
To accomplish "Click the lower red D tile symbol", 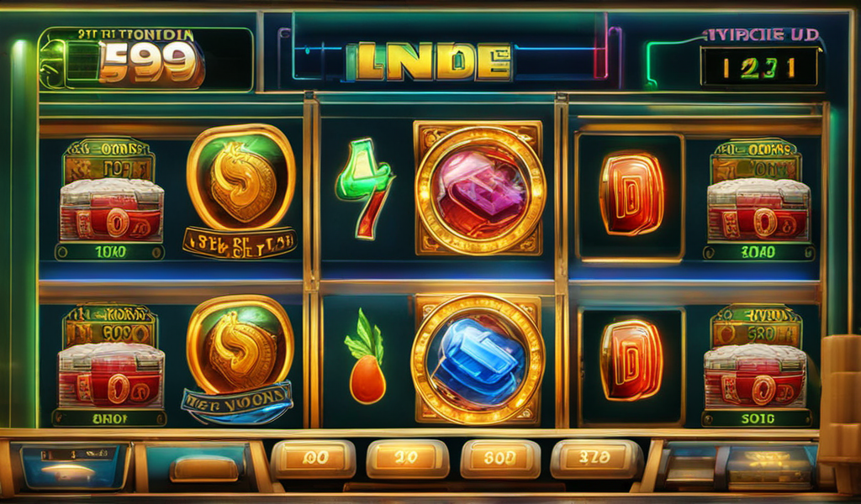I will pyautogui.click(x=631, y=360).
